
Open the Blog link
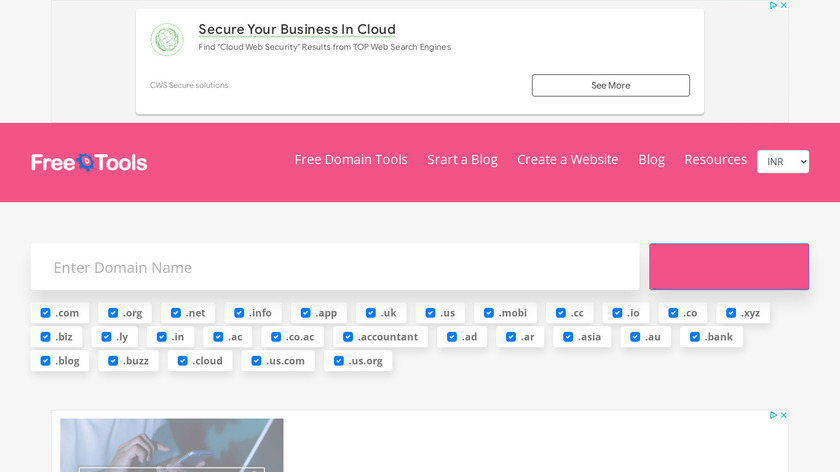[651, 160]
